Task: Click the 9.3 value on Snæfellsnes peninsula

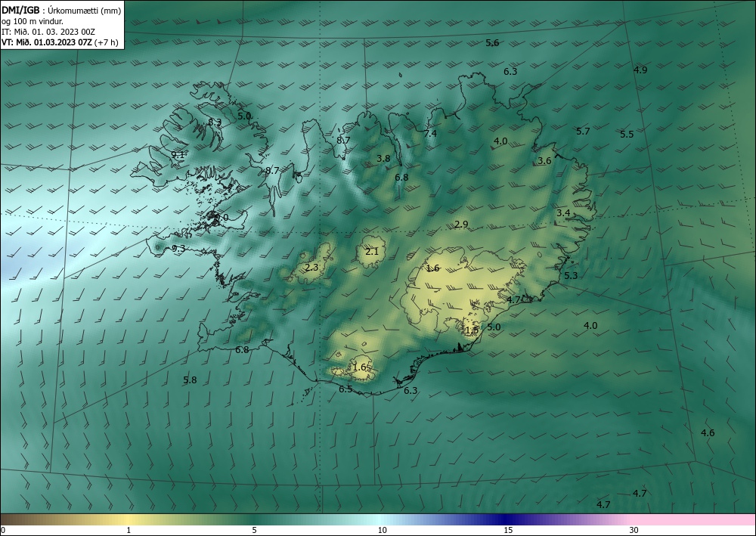Action: (x=178, y=249)
